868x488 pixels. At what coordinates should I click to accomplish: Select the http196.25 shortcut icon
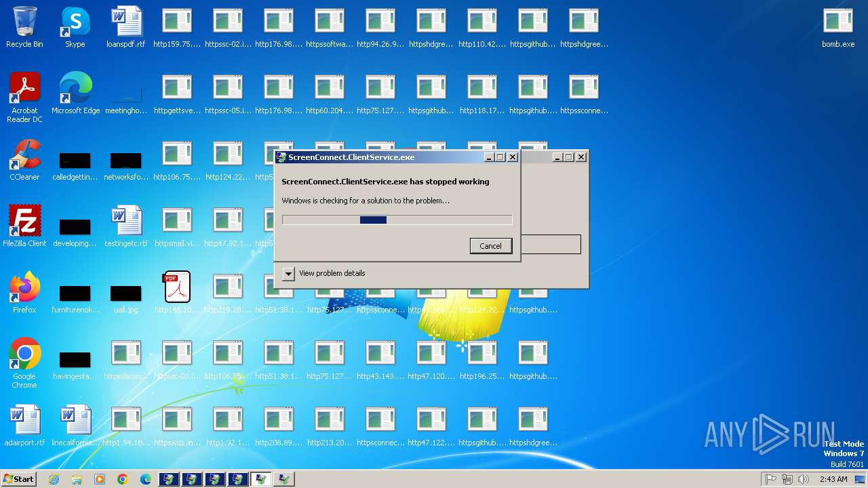coord(482,359)
